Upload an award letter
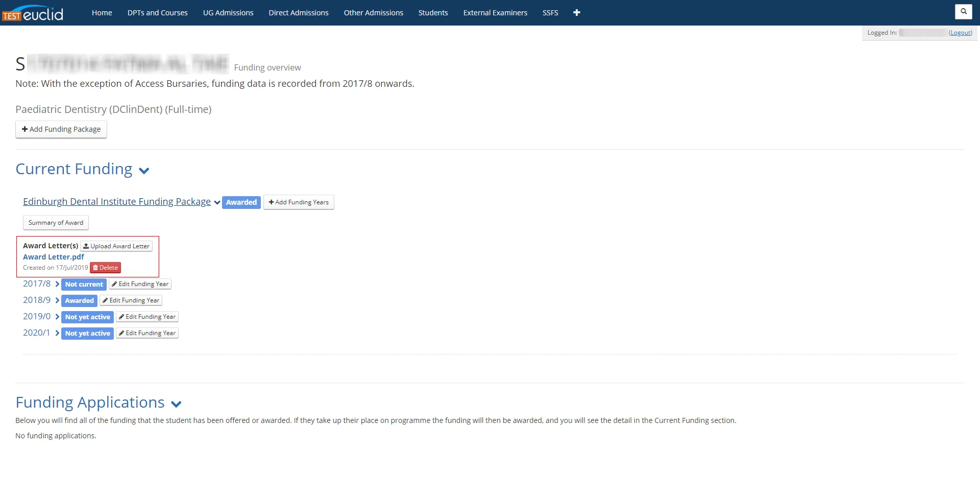The image size is (980, 495). 116,246
